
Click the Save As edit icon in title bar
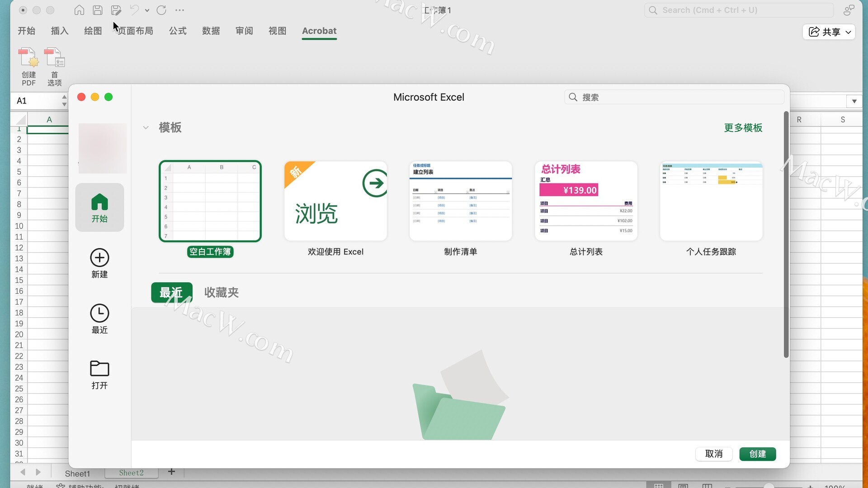[x=116, y=10]
